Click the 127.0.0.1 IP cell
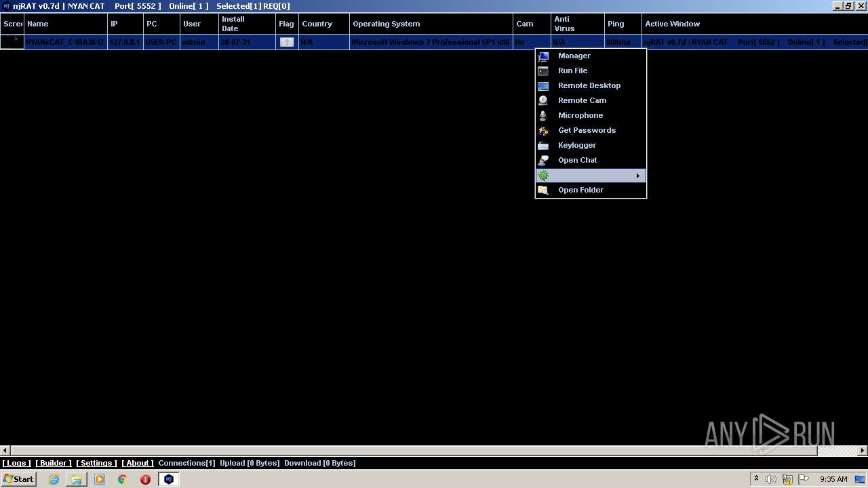868x488 pixels. tap(125, 42)
